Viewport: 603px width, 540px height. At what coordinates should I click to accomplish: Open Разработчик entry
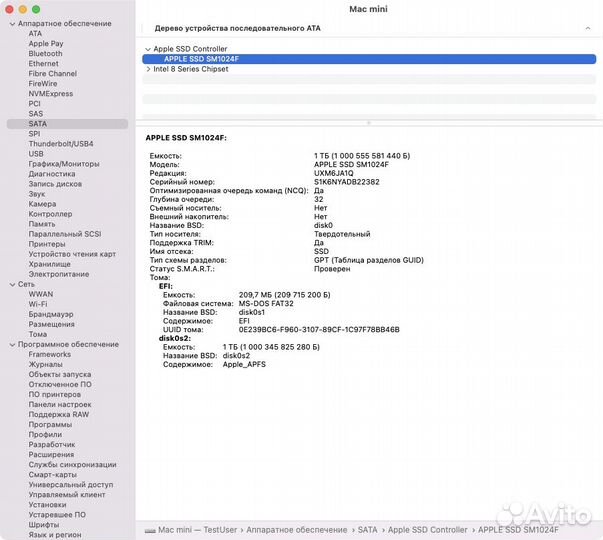(x=52, y=444)
